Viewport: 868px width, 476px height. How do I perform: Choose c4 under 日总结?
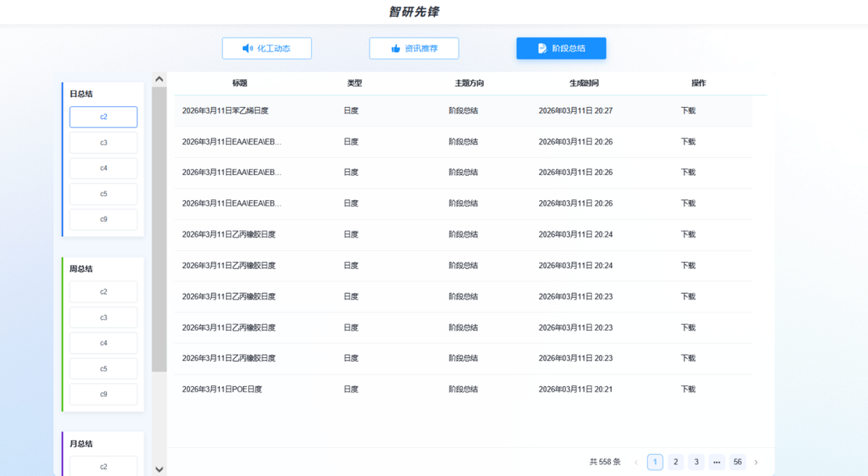tap(103, 168)
